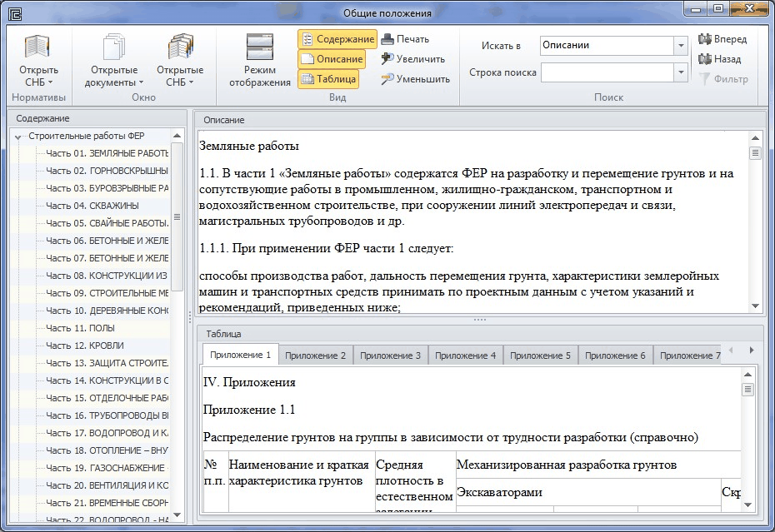Open the 'Искать в' dropdown list

(x=681, y=46)
